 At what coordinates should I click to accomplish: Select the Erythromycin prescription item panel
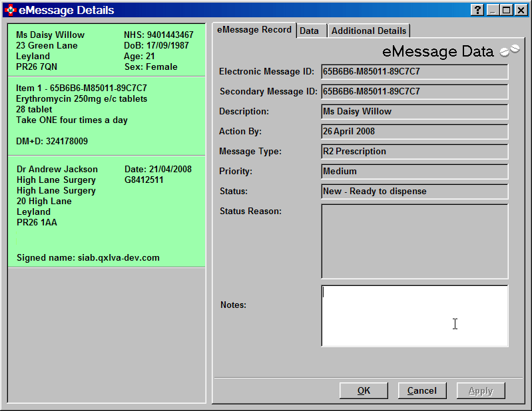click(107, 114)
